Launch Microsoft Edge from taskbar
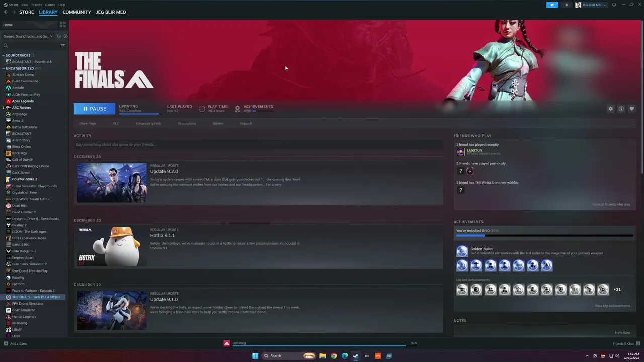This screenshot has width=644, height=362. [345, 356]
